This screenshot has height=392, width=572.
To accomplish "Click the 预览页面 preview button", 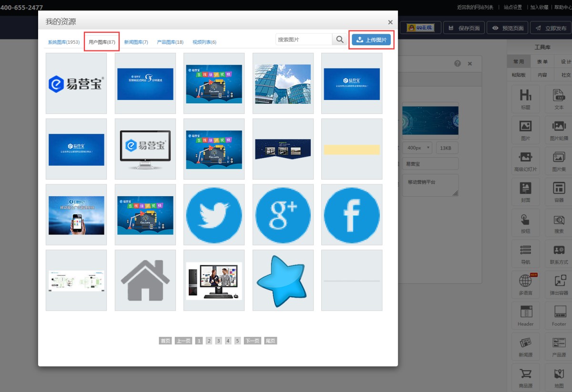I will 508,28.
